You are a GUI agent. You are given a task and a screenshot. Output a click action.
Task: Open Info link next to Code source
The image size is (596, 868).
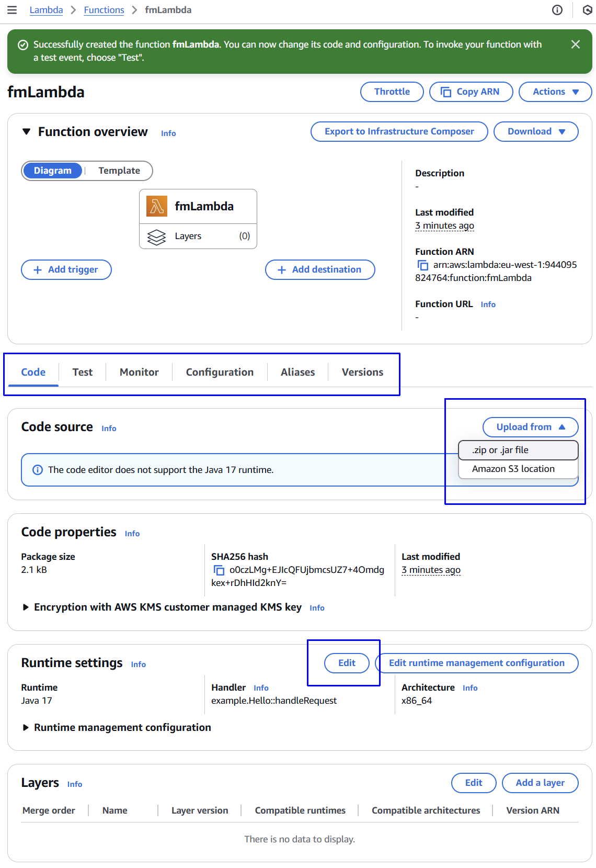tap(109, 429)
